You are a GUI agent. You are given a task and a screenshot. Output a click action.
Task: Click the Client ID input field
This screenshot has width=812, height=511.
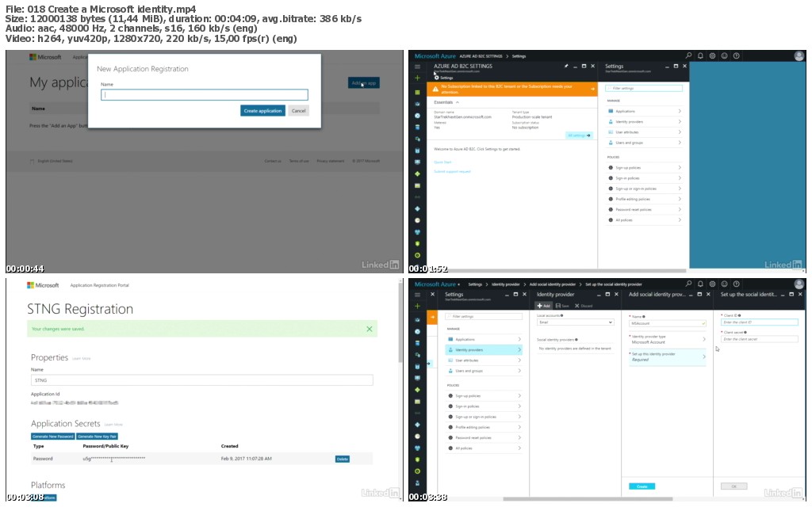pos(759,322)
